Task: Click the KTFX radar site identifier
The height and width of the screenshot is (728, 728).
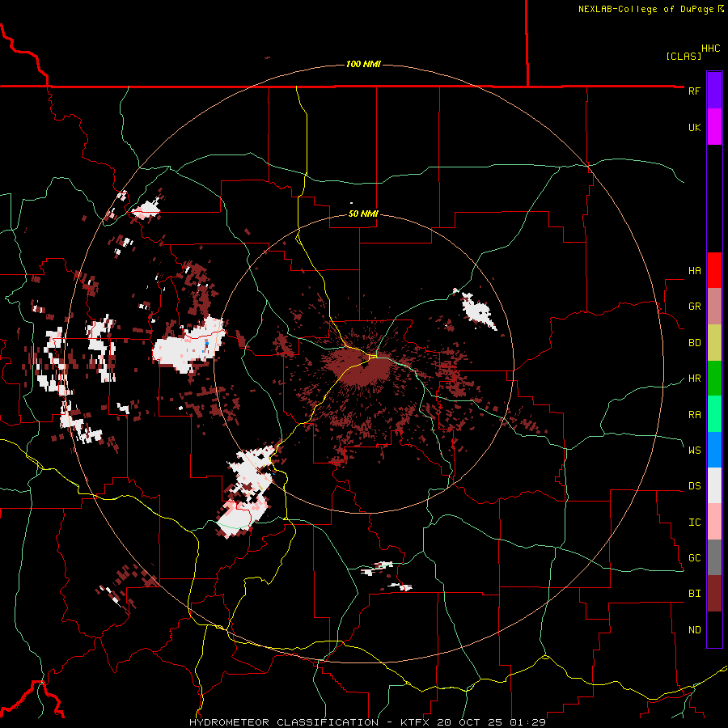Action: (415, 722)
